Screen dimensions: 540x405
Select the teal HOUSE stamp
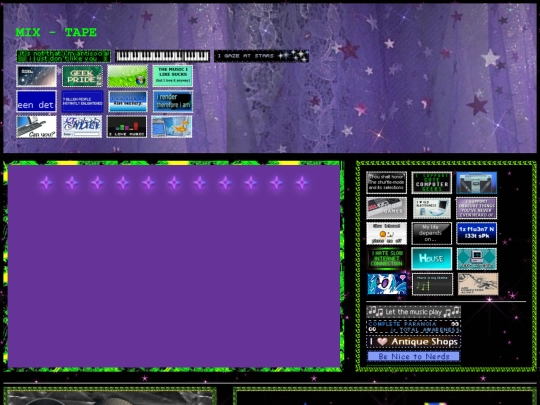[x=432, y=259]
